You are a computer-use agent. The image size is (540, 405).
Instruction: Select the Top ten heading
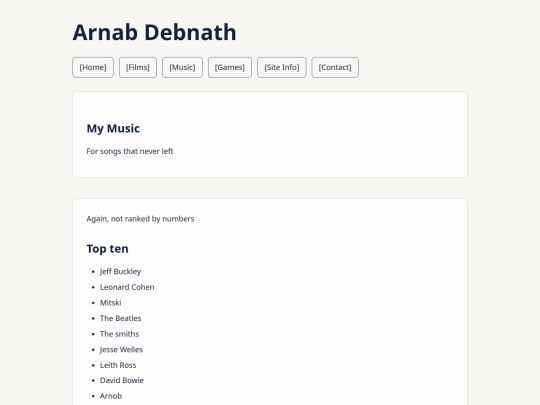[107, 249]
